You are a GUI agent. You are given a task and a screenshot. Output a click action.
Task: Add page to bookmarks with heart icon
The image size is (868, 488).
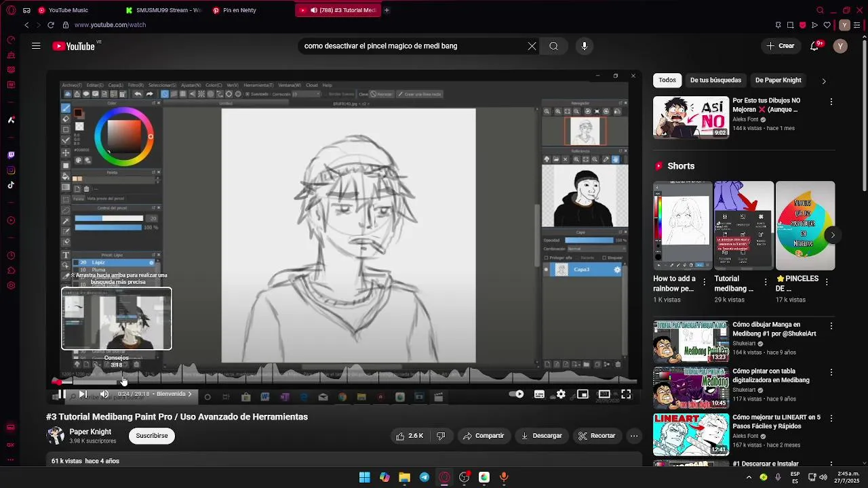pos(827,25)
